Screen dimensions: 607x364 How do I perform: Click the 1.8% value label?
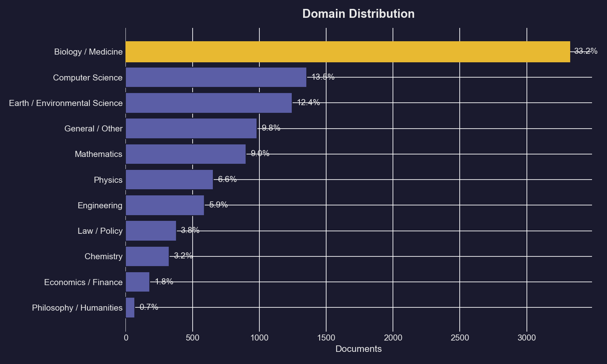[x=164, y=281]
